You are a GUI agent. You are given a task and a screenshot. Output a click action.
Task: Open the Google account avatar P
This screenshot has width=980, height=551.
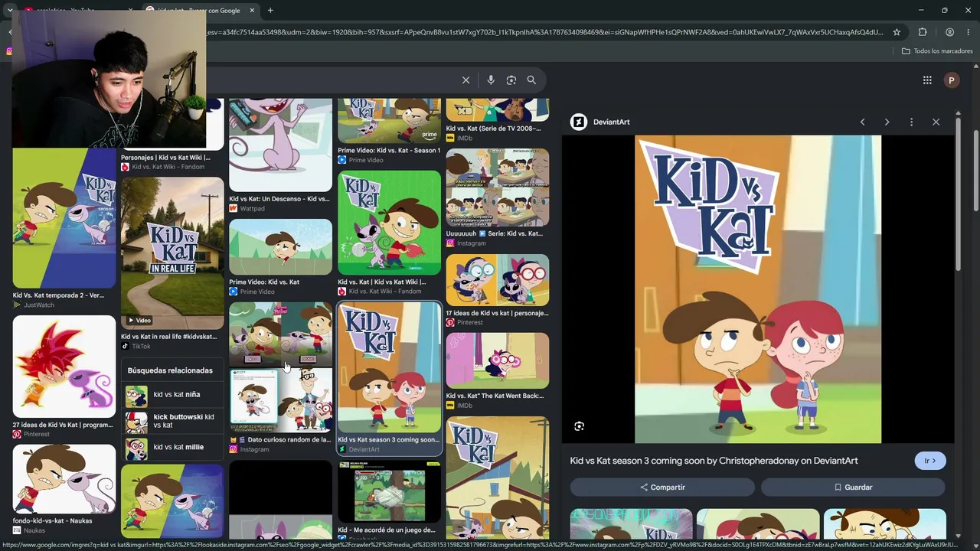point(952,80)
